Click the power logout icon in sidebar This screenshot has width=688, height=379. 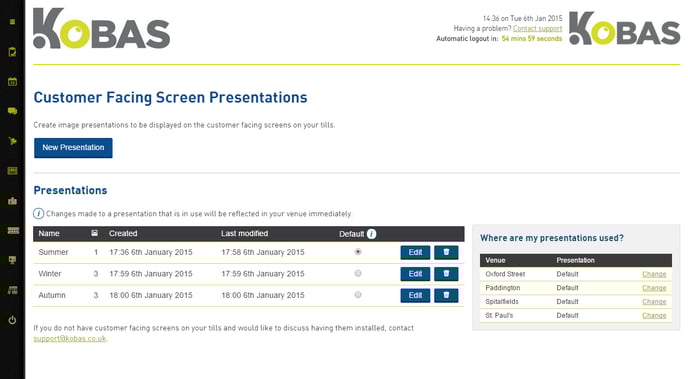click(x=12, y=320)
